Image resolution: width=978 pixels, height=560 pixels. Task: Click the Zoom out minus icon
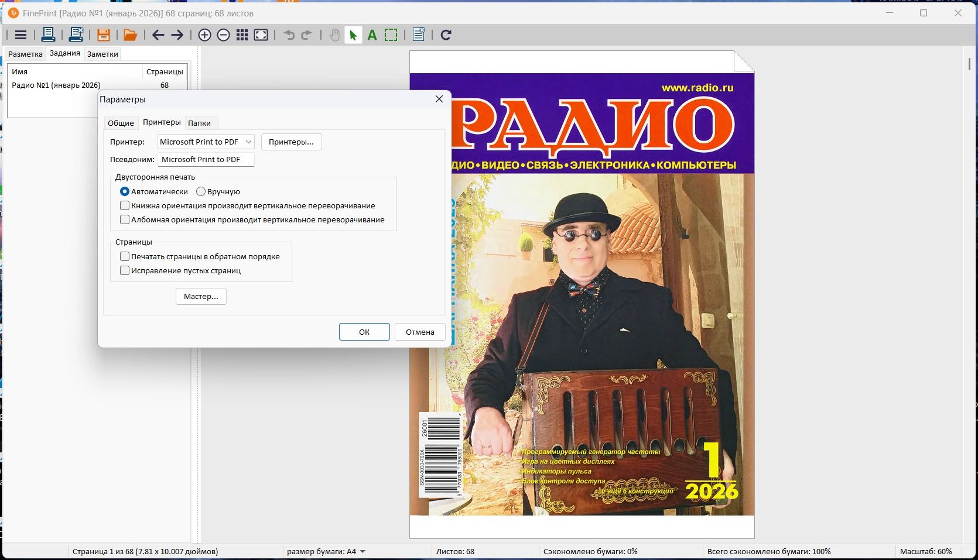click(x=223, y=35)
